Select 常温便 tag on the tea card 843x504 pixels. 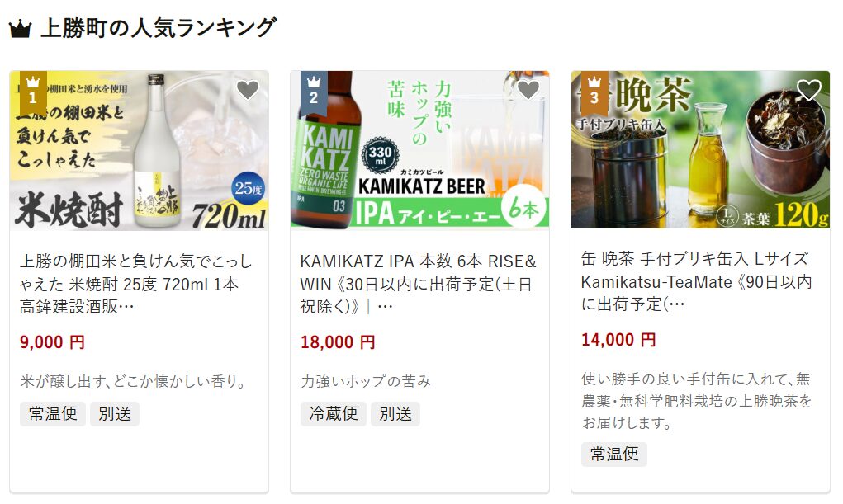[x=614, y=454]
